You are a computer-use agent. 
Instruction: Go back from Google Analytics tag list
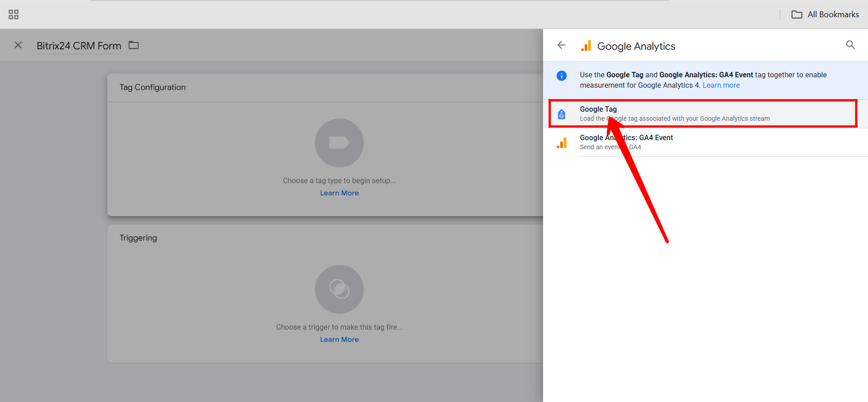click(x=562, y=45)
